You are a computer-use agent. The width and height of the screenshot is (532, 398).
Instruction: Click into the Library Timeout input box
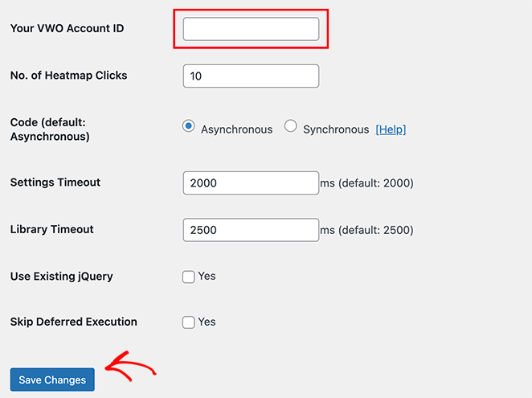[251, 230]
